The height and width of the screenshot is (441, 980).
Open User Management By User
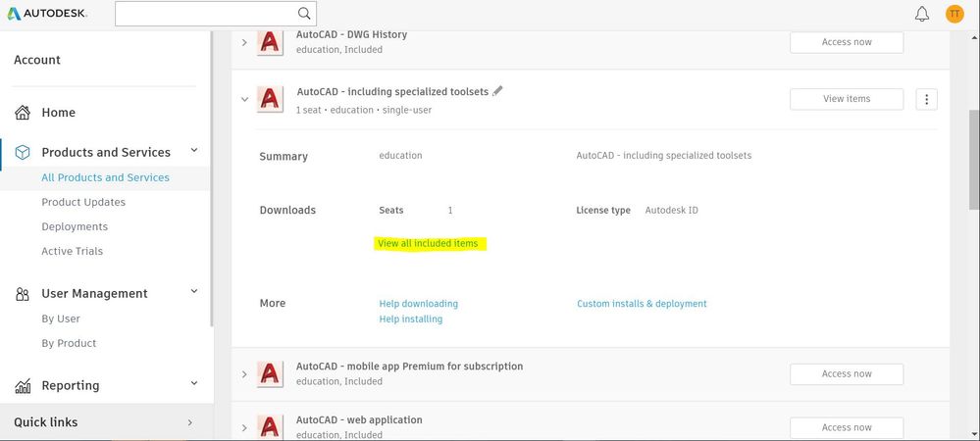(61, 318)
